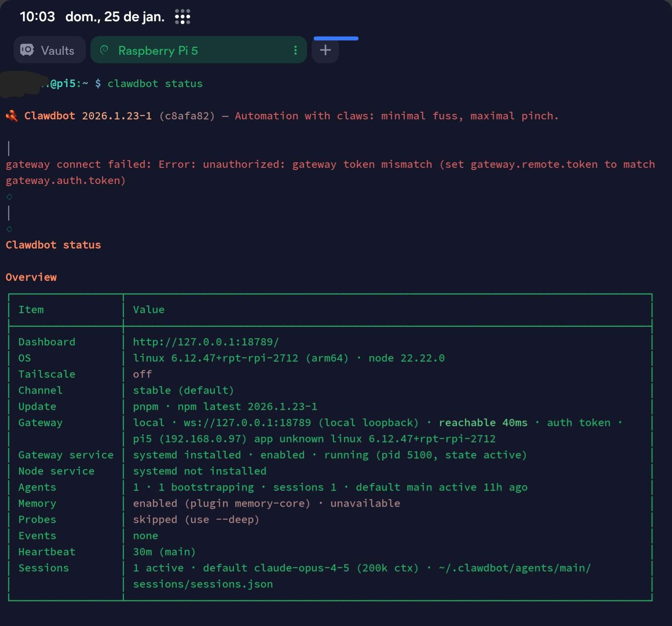Click the path "~/.clawdbot/agents/main/"
The image size is (672, 626).
pos(515,568)
